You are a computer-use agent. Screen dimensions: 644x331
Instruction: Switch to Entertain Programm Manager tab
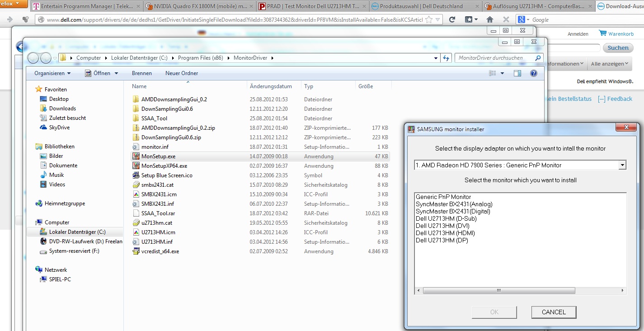(x=87, y=6)
